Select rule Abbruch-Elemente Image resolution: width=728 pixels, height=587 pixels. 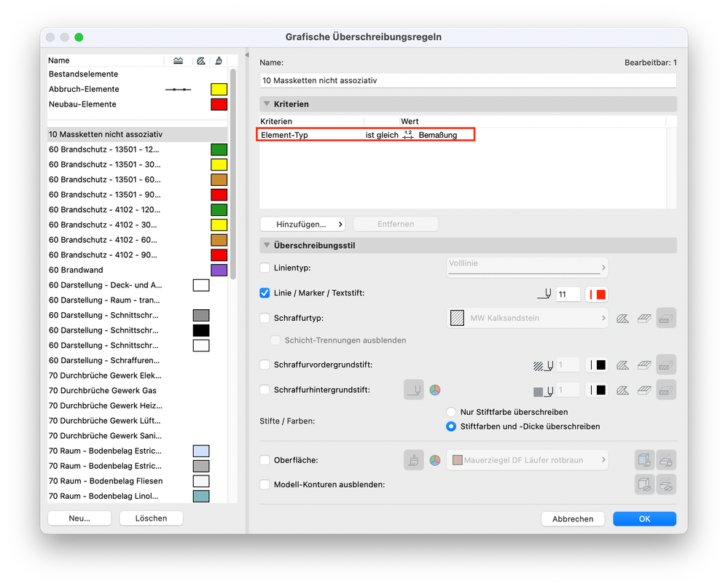click(x=138, y=89)
